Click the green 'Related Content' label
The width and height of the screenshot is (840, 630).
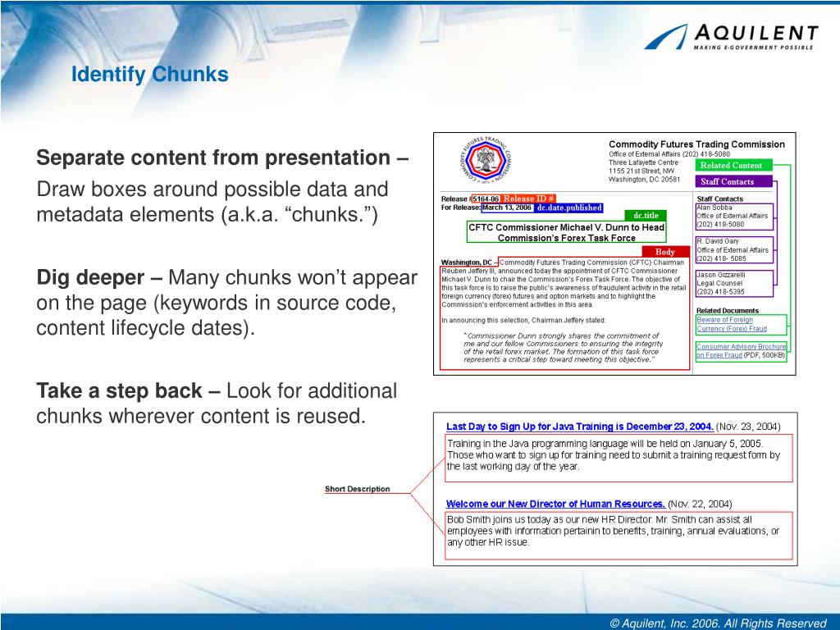[734, 165]
